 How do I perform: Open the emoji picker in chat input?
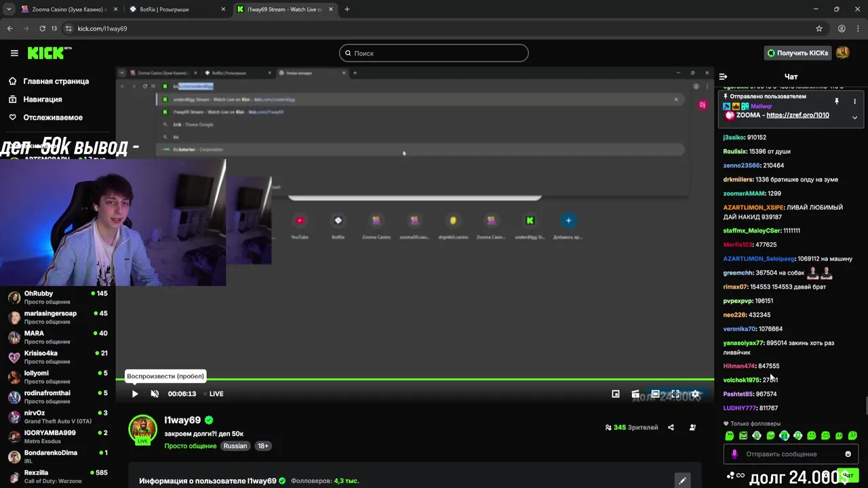tap(848, 454)
